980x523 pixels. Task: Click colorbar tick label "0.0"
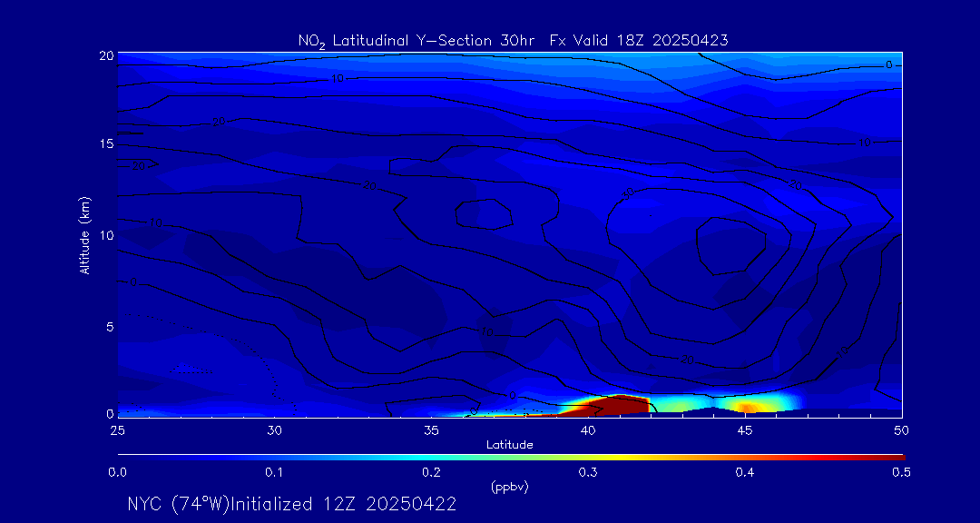coord(117,472)
